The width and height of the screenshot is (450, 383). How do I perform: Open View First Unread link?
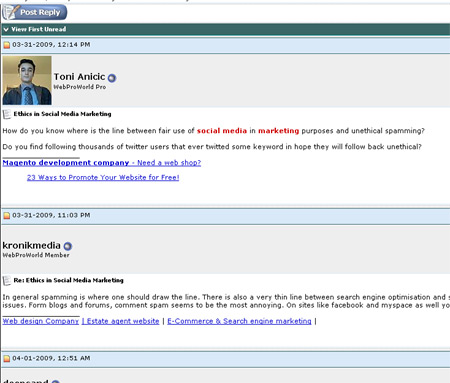pos(39,29)
